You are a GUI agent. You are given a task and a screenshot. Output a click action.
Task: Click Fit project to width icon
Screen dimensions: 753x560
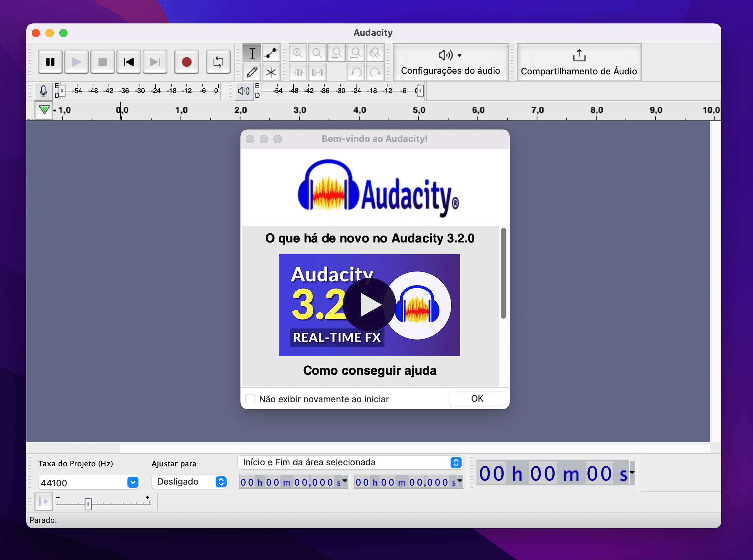[356, 53]
